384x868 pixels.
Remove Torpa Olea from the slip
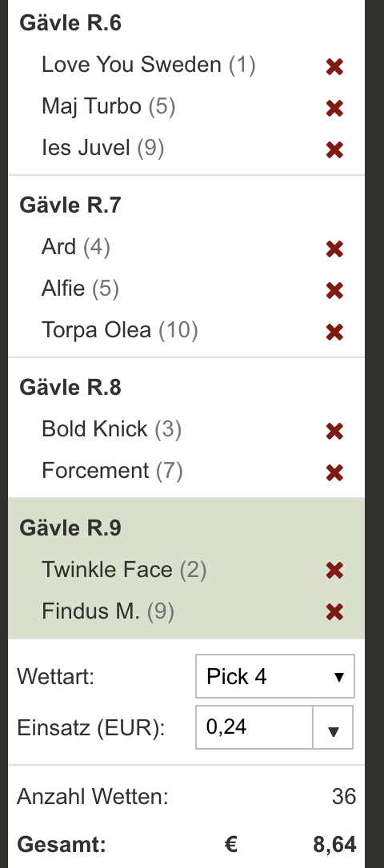334,332
